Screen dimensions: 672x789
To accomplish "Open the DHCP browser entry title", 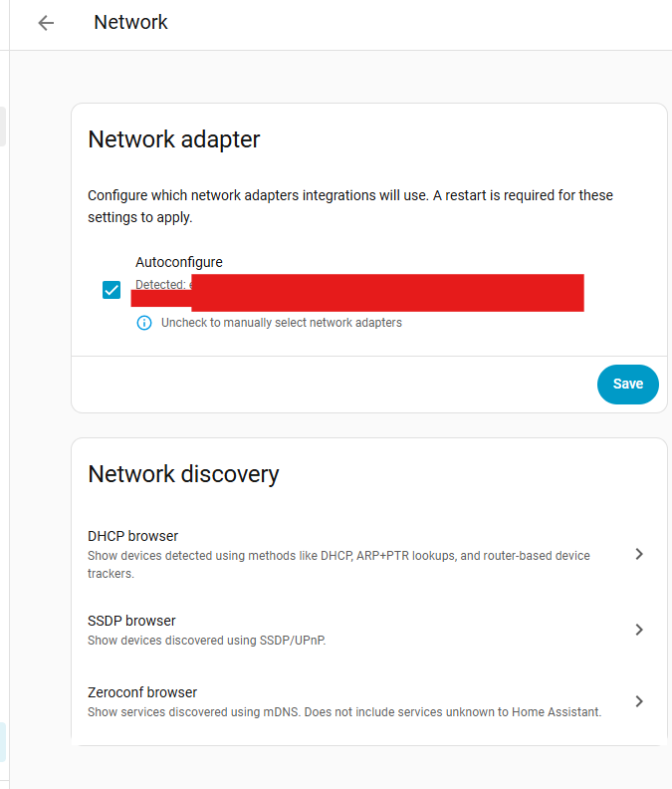I will click(133, 536).
